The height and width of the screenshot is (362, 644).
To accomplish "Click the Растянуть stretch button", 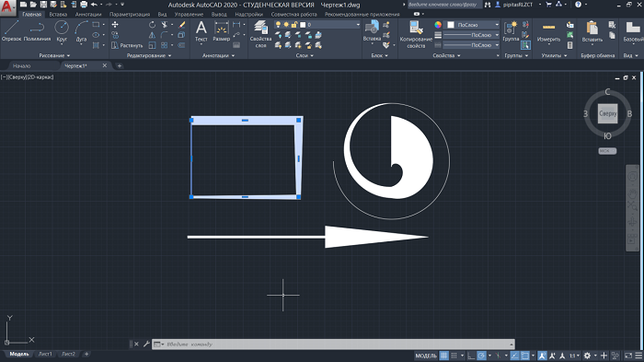I will [127, 45].
